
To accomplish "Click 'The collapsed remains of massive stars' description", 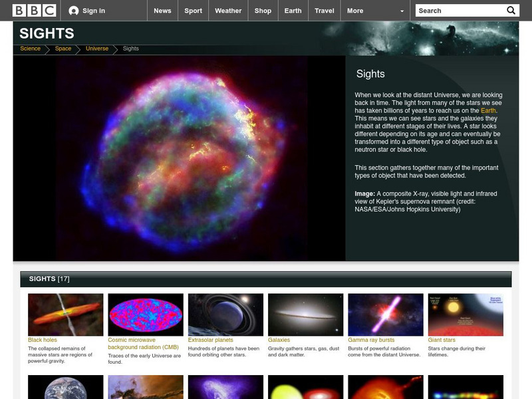I will click(x=60, y=354).
